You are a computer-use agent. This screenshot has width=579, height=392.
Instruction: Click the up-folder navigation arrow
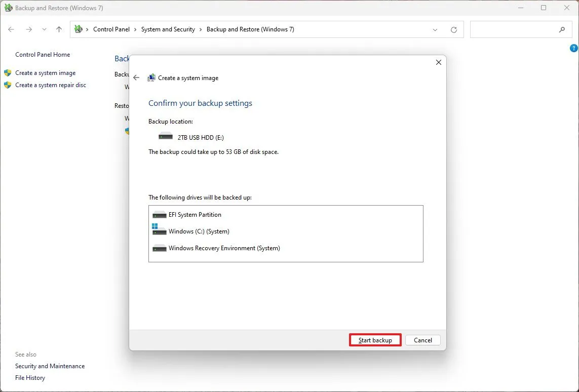(59, 29)
